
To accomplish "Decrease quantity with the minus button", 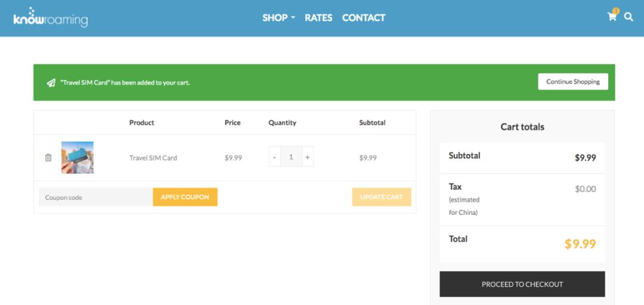I will pos(274,157).
